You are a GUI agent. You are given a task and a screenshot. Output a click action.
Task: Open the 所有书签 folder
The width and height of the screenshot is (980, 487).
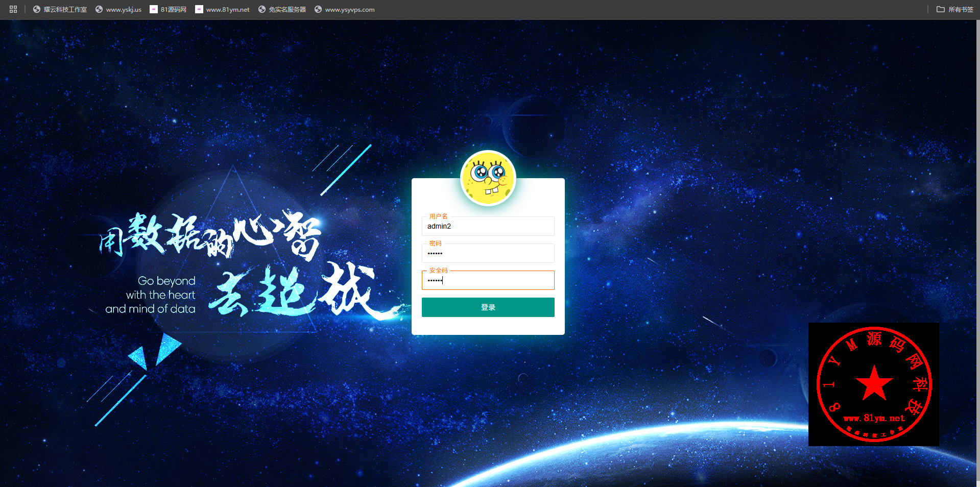(955, 9)
